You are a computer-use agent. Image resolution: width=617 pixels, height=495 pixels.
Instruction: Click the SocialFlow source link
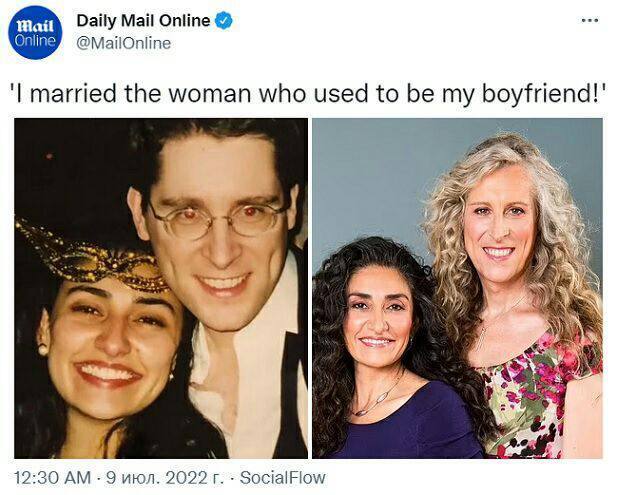(283, 478)
